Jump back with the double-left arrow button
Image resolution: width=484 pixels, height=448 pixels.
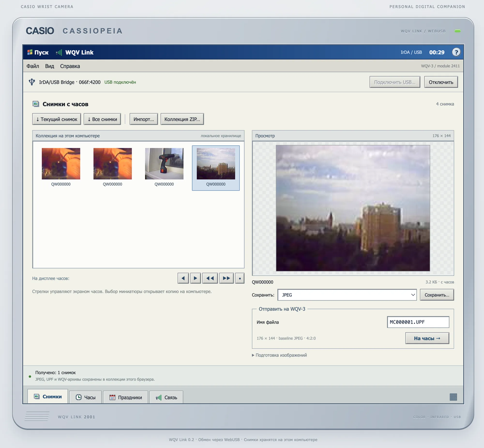[x=210, y=278]
